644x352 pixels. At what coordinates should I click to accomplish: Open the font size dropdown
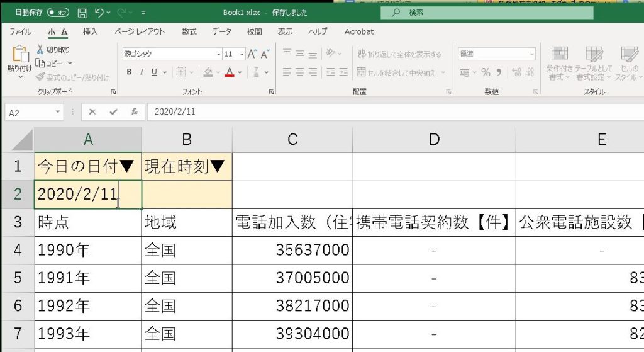(x=241, y=54)
